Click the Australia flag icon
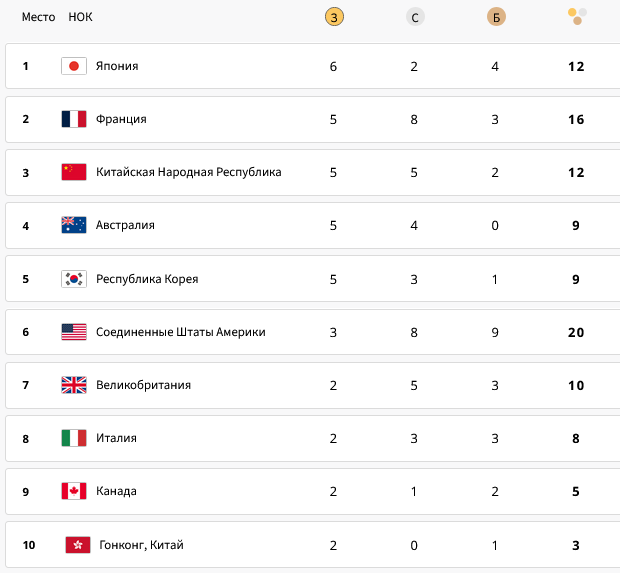Image resolution: width=620 pixels, height=573 pixels. (x=74, y=225)
